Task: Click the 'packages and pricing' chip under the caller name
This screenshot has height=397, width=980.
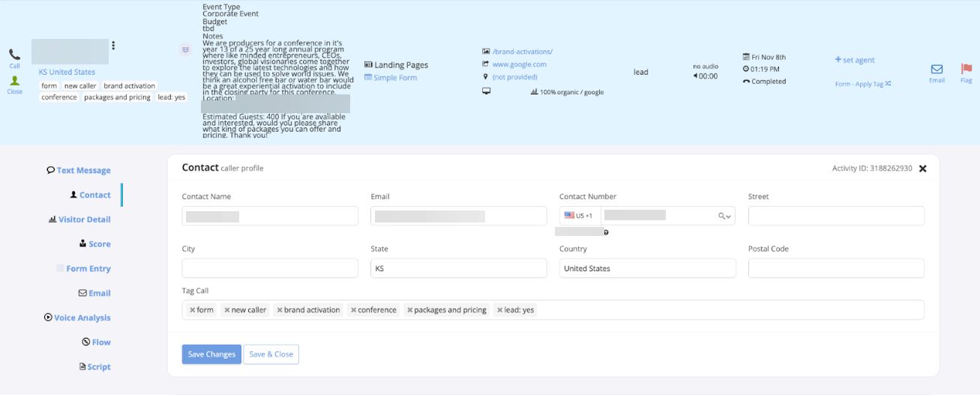Action: [117, 97]
